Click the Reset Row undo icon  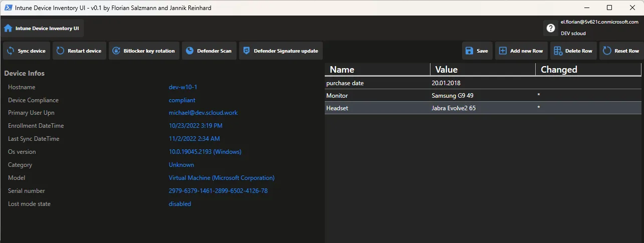(x=607, y=51)
